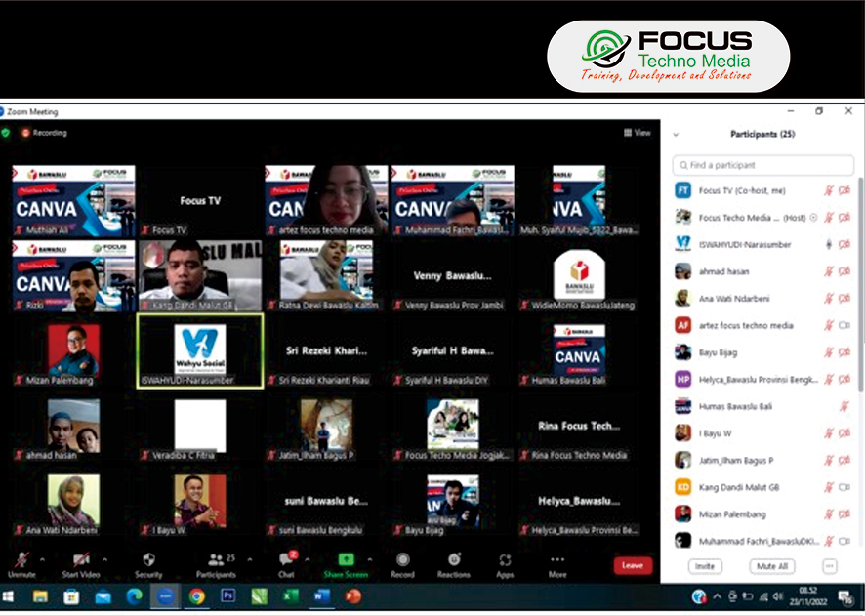Open the View layout menu
Image resolution: width=865 pixels, height=616 pixels.
click(638, 133)
